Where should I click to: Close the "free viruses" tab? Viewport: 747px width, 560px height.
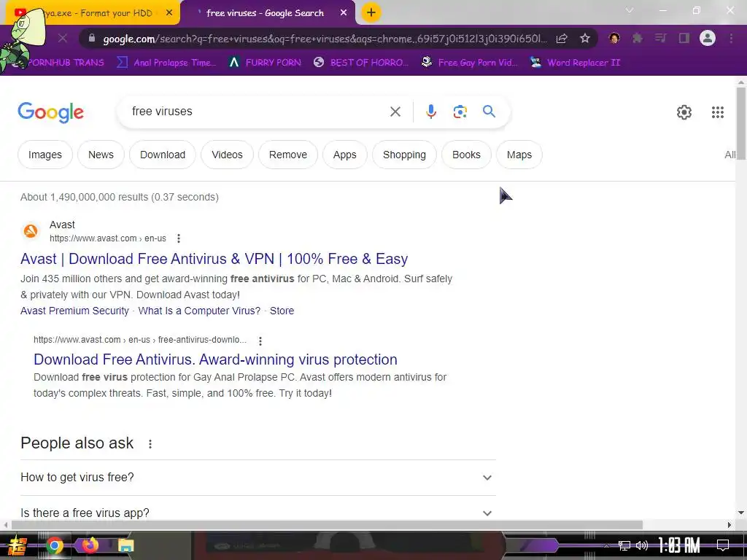coord(344,13)
